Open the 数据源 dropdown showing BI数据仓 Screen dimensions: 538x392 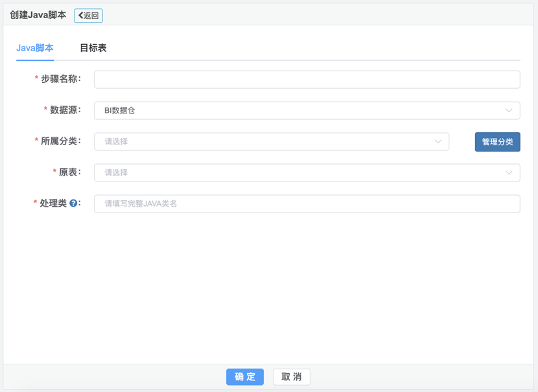[x=298, y=111]
